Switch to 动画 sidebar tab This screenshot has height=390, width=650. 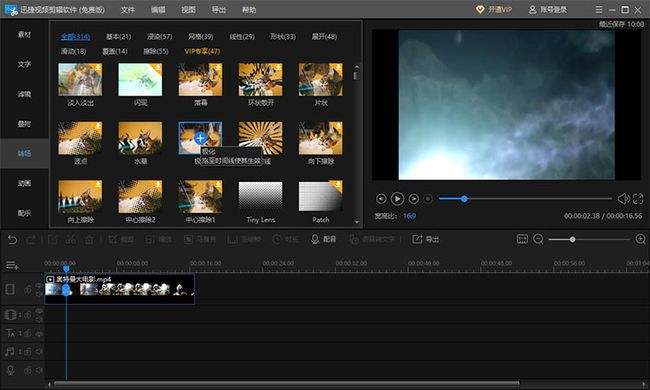coord(24,183)
